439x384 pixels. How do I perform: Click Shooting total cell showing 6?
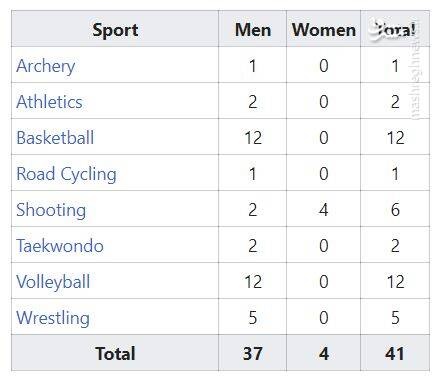395,210
